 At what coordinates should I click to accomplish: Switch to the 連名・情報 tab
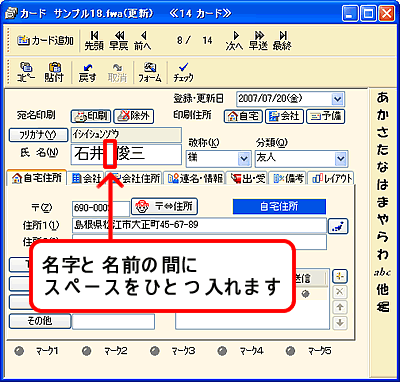[195, 178]
